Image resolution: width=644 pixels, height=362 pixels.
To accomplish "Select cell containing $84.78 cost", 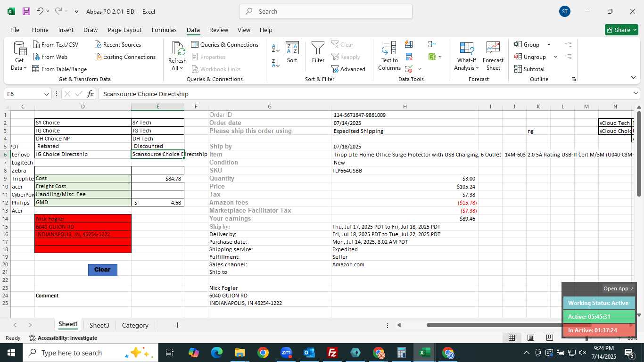I will (157, 179).
